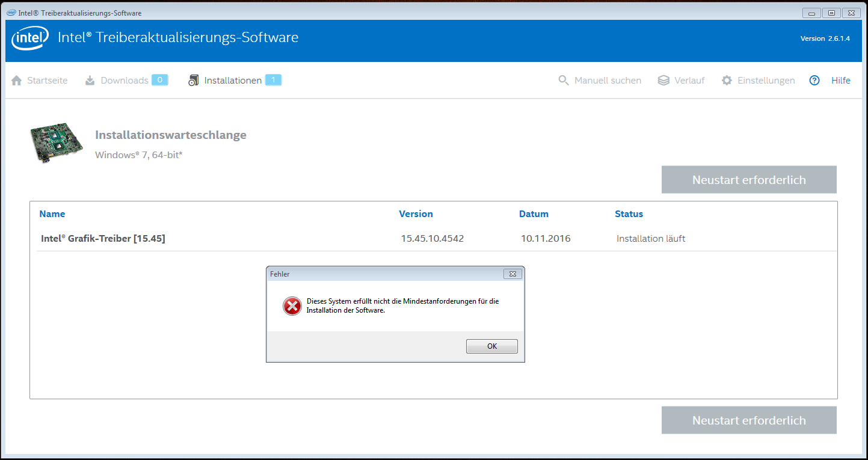
Task: Click the Fehler dialog title
Action: click(280, 274)
